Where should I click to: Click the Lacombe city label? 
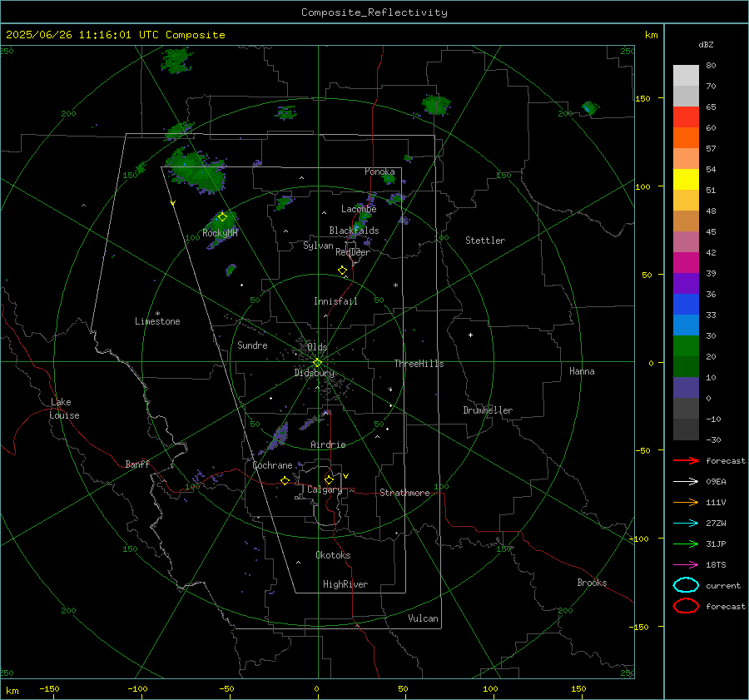(359, 209)
